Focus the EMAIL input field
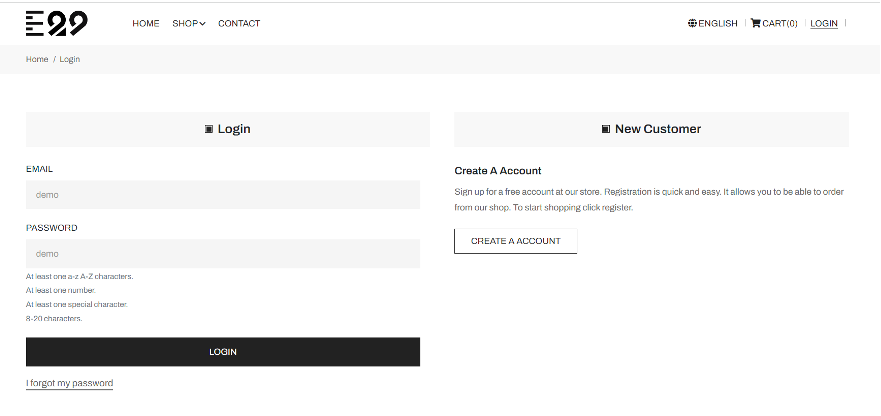The width and height of the screenshot is (881, 416). tap(222, 195)
